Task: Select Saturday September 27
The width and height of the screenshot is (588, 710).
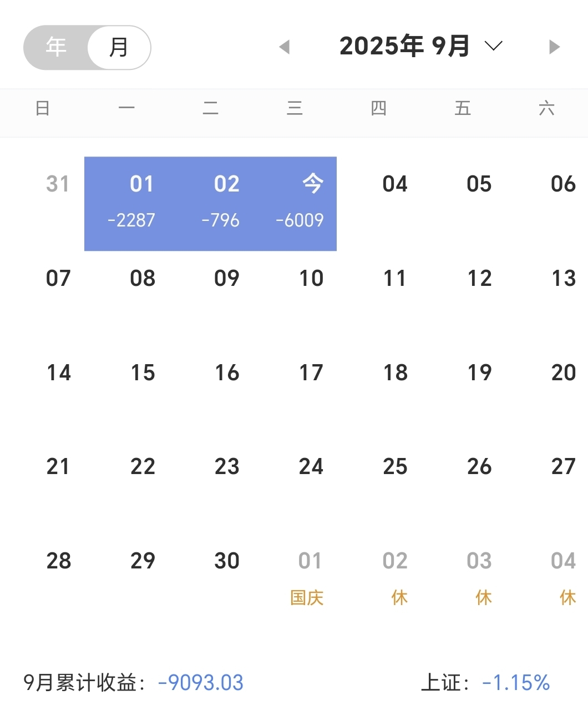Action: point(564,466)
